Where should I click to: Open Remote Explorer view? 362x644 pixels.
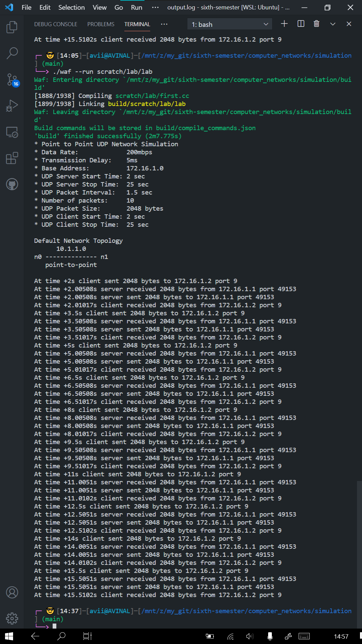click(x=12, y=132)
